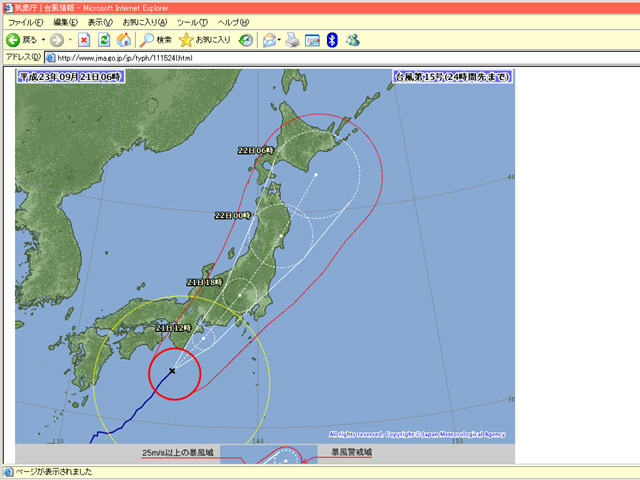This screenshot has width=640, height=480.
Task: Click the Print icon in the toolbar
Action: [x=292, y=40]
